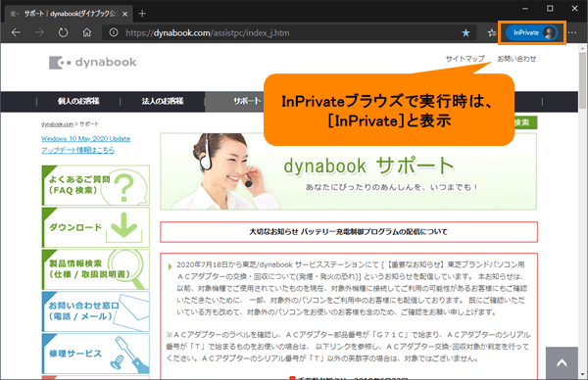Click the notice bullet arrow for 2020年7月18日

170,266
